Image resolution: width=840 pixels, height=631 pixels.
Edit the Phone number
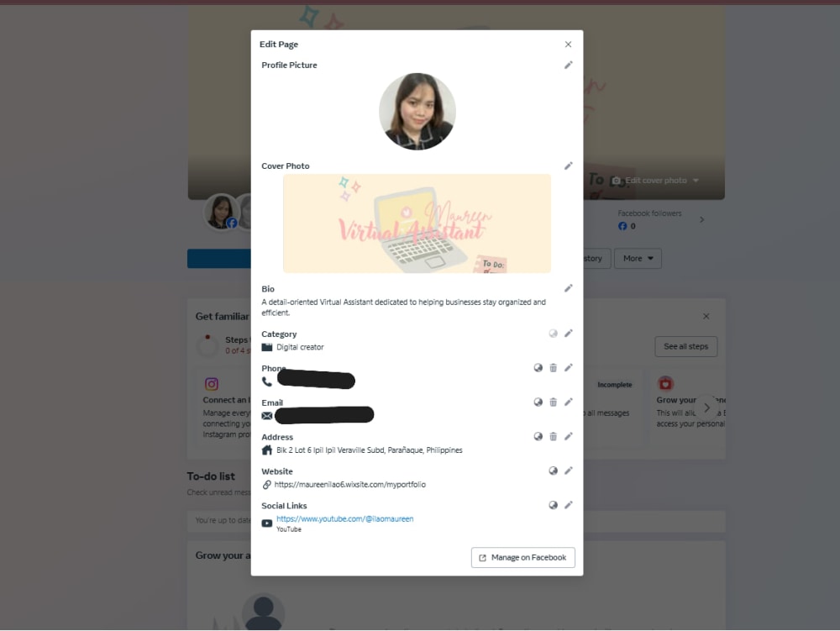coord(569,367)
